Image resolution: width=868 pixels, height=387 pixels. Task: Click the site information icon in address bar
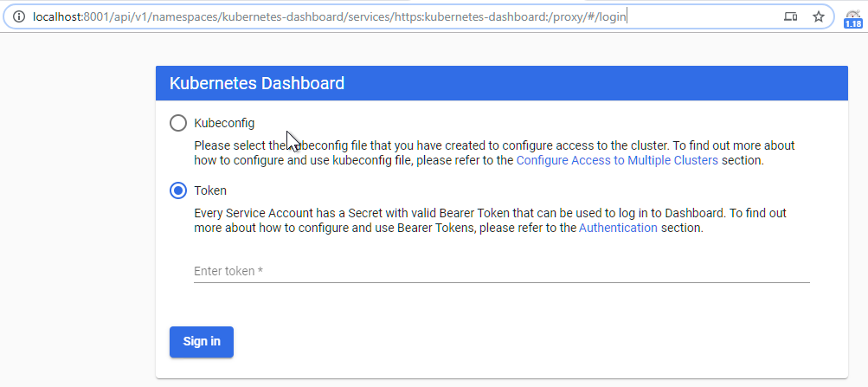click(x=19, y=16)
